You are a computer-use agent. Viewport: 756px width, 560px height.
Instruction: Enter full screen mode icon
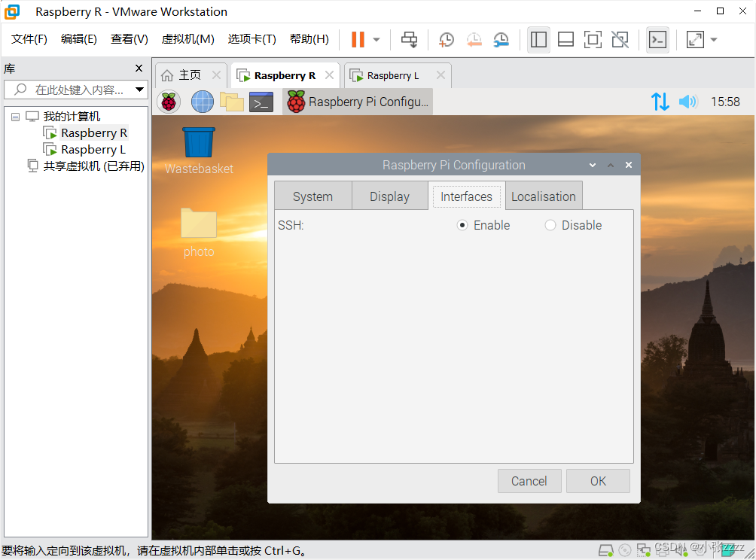coord(593,40)
